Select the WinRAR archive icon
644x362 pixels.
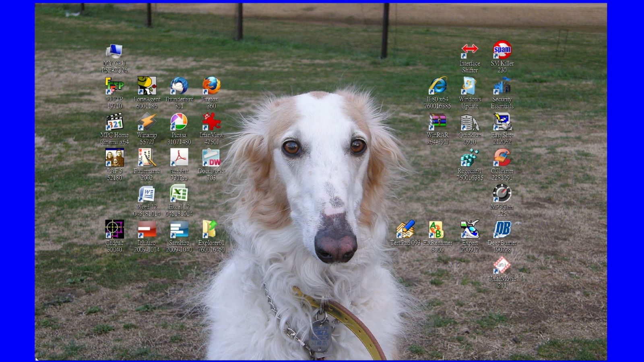(x=438, y=122)
